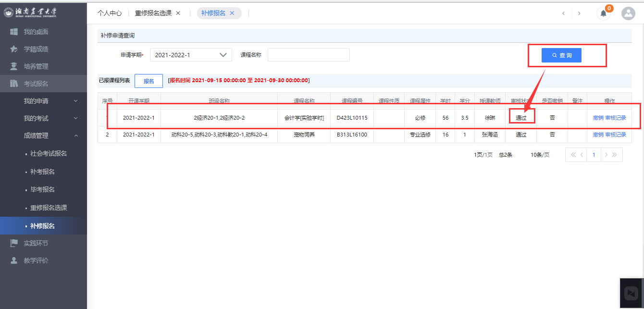Image resolution: width=644 pixels, height=309 pixels.
Task: Click the floating widget icon at bottom right
Action: click(631, 293)
